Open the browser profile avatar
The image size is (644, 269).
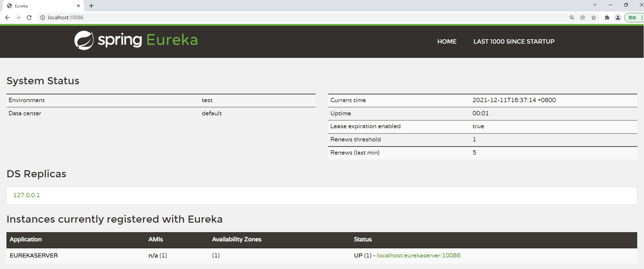(618, 18)
